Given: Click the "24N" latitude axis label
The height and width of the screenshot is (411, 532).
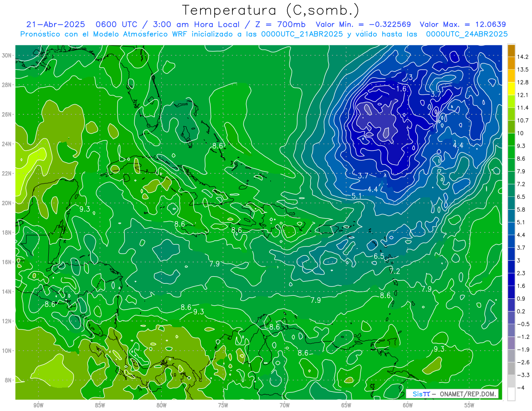Looking at the screenshot, I should coord(7,144).
